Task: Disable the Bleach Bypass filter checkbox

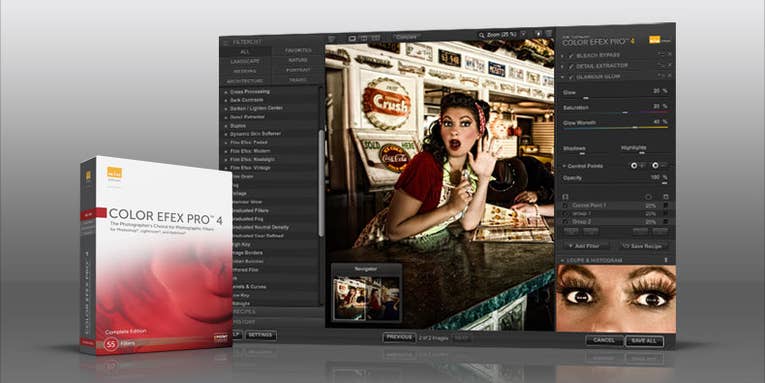Action: [x=571, y=55]
